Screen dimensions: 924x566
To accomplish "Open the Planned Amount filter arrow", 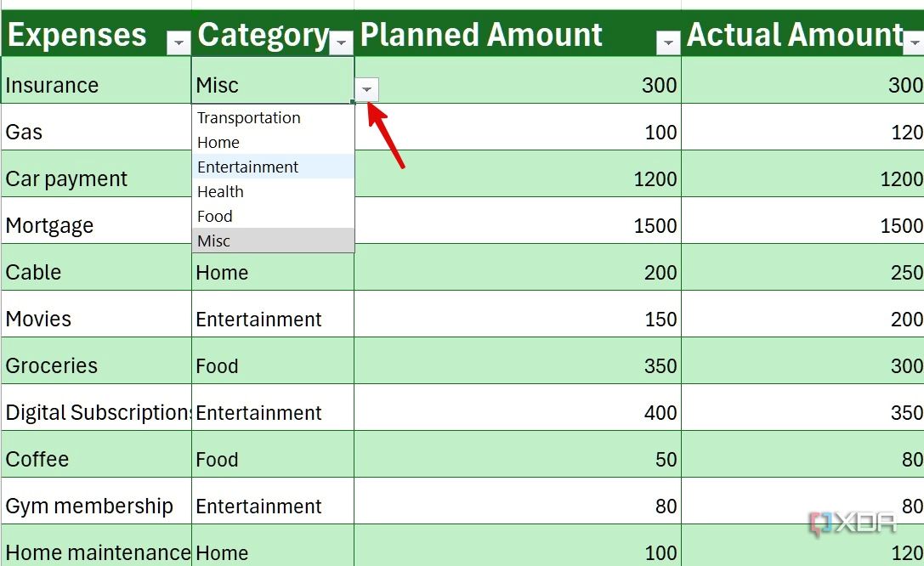I will click(668, 41).
